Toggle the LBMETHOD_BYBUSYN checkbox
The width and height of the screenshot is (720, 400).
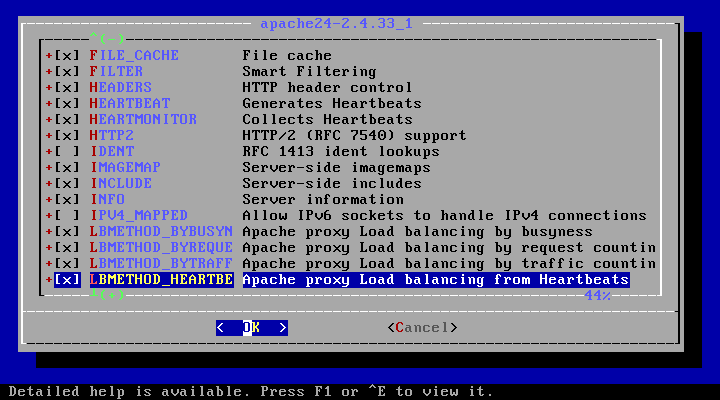[x=67, y=231]
